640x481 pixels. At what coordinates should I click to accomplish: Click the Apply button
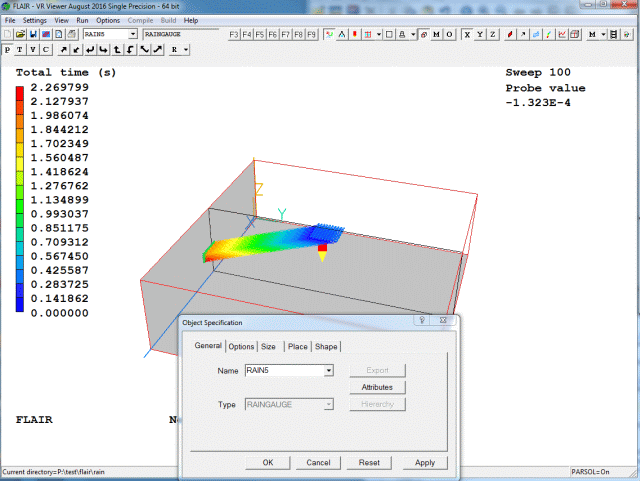pos(425,463)
